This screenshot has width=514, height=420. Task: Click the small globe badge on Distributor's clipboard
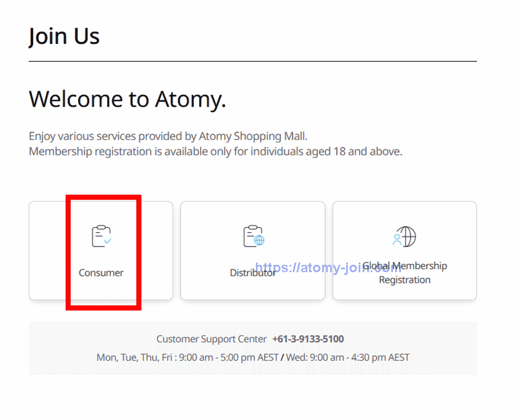260,241
